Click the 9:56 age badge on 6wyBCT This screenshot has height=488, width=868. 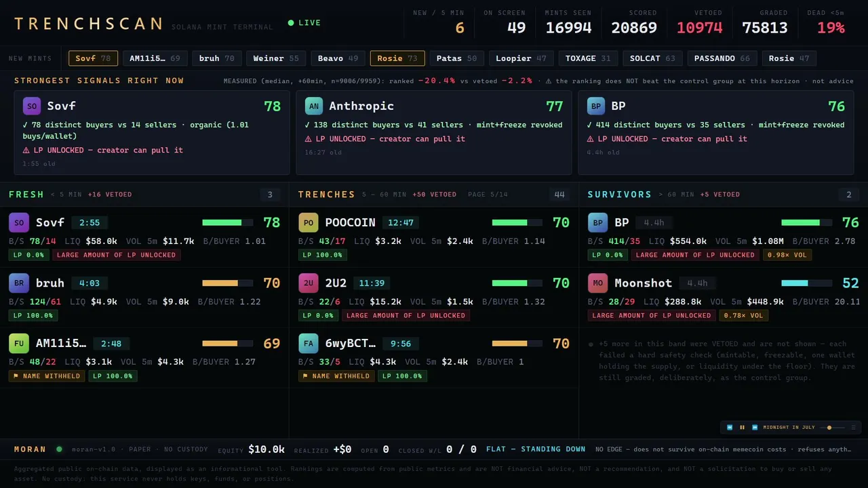(401, 343)
